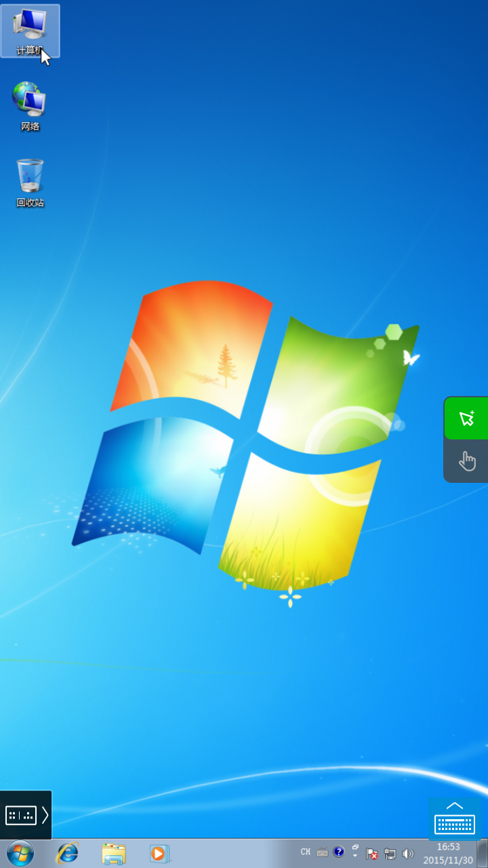Launch Internet Explorer from the taskbar

tap(67, 853)
